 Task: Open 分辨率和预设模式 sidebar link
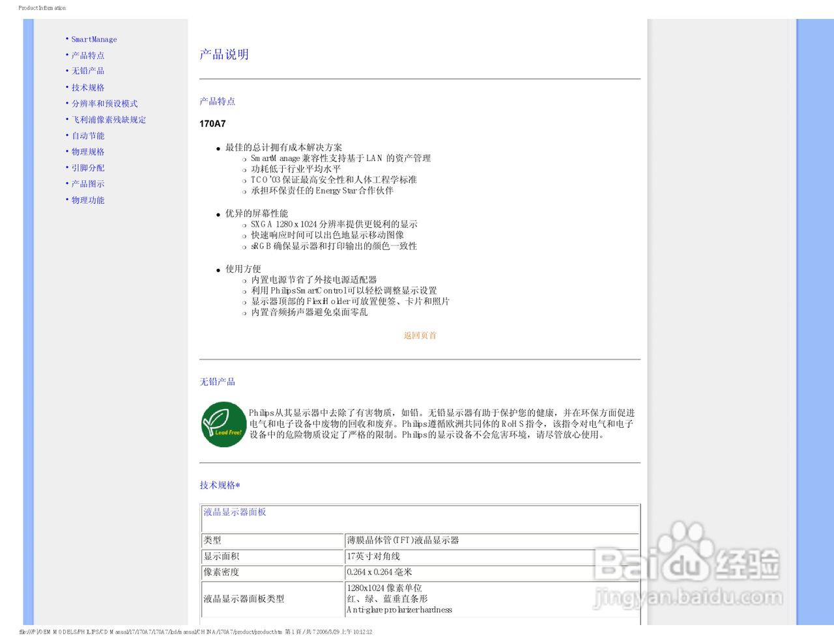click(104, 104)
